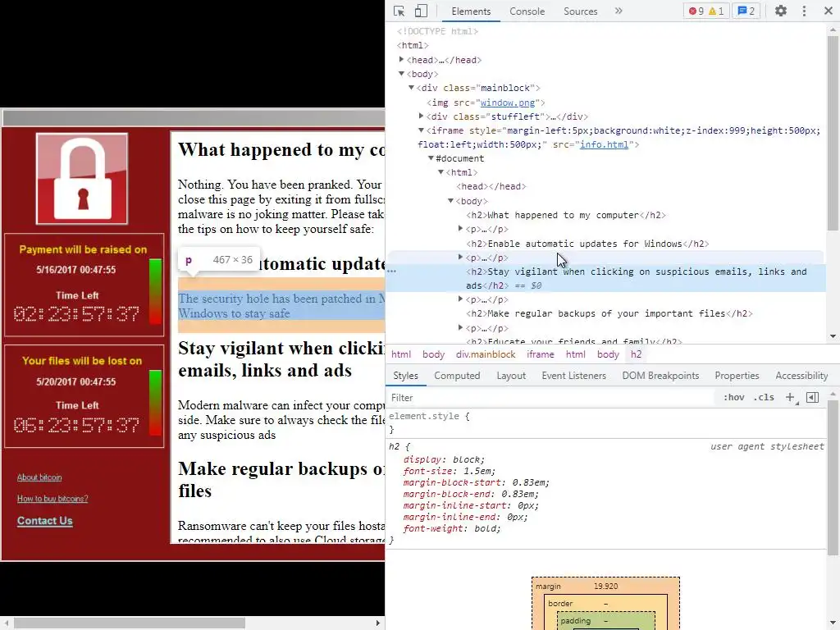
Task: Select the h2 breadcrumb item
Action: coord(636,354)
